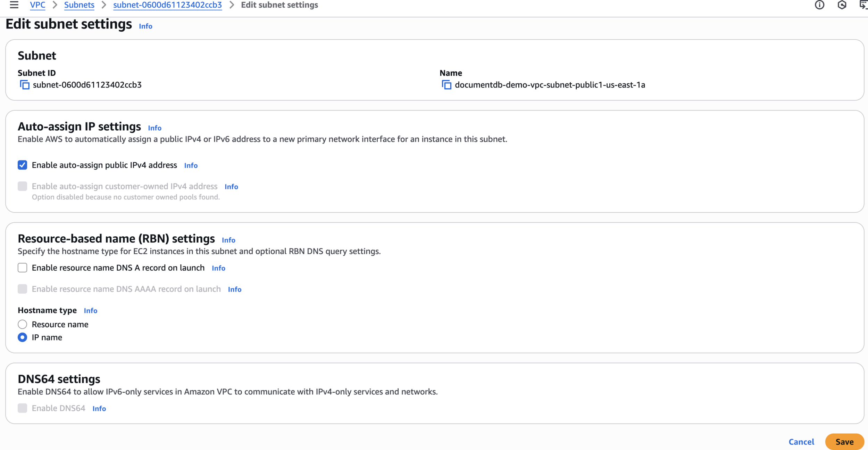Select the IP name radio button

click(23, 337)
